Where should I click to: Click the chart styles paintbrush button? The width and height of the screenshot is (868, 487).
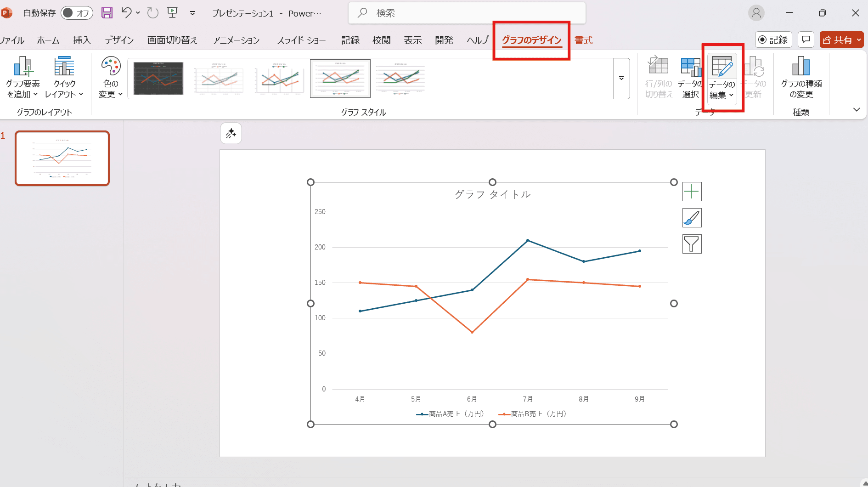[x=692, y=218]
